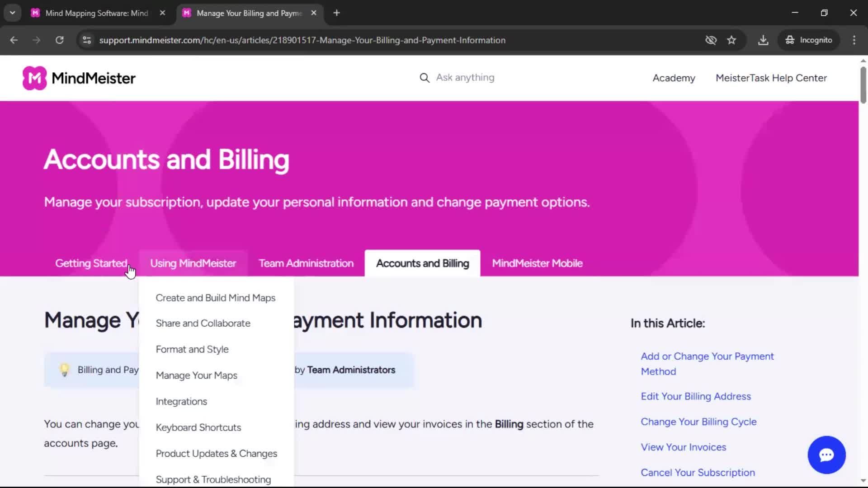Click the tracking protection eye icon
This screenshot has width=868, height=488.
pyautogui.click(x=711, y=40)
